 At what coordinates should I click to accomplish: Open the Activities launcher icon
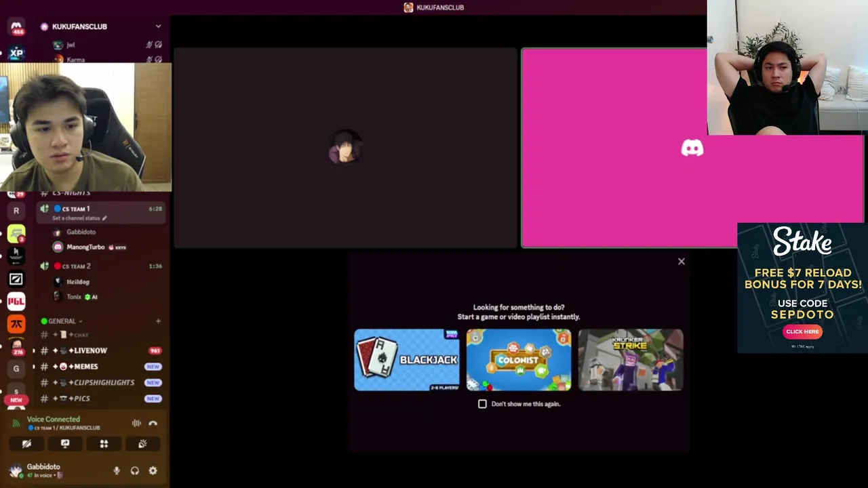(x=104, y=444)
